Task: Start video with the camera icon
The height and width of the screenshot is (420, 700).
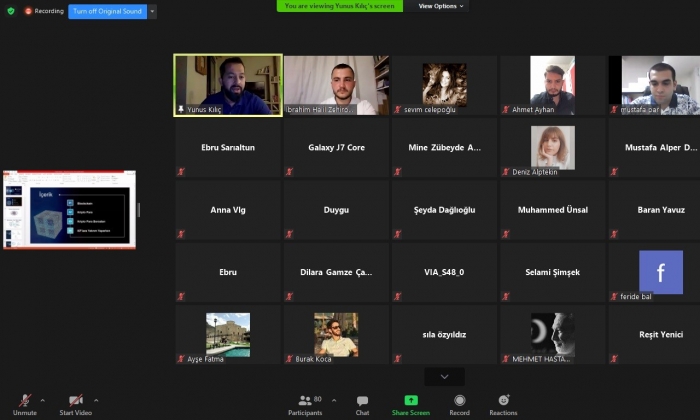Action: point(75,400)
